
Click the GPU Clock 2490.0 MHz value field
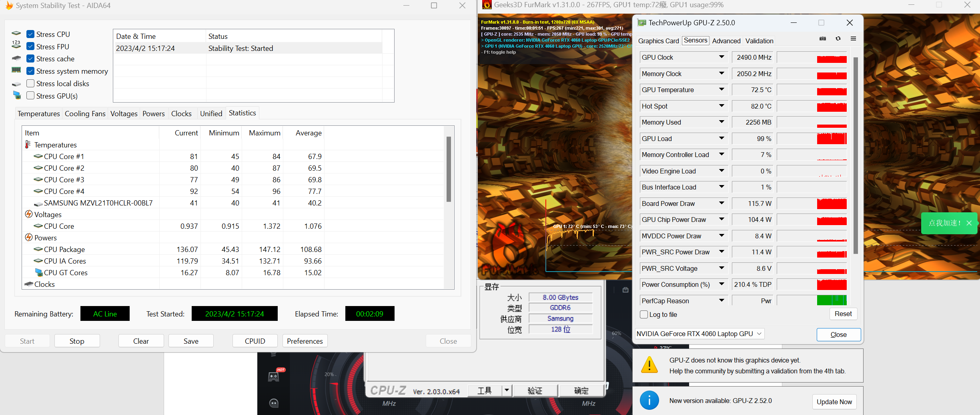(x=753, y=57)
